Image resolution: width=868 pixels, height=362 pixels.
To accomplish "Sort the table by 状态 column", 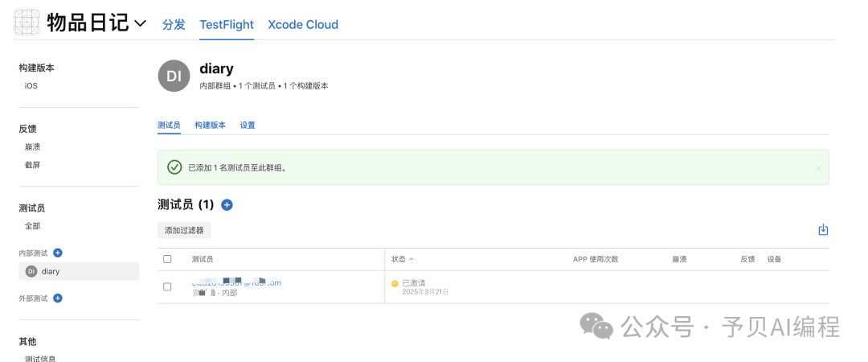I will pyautogui.click(x=403, y=259).
